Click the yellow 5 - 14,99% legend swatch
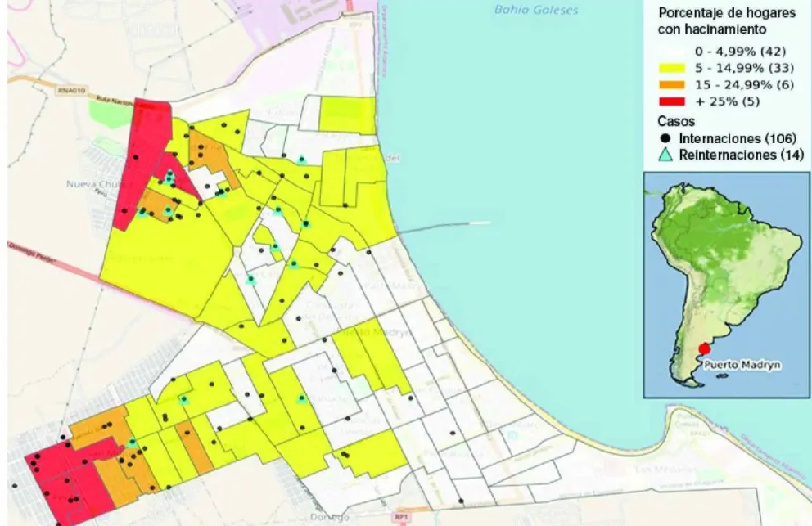The image size is (812, 526). pyautogui.click(x=672, y=68)
